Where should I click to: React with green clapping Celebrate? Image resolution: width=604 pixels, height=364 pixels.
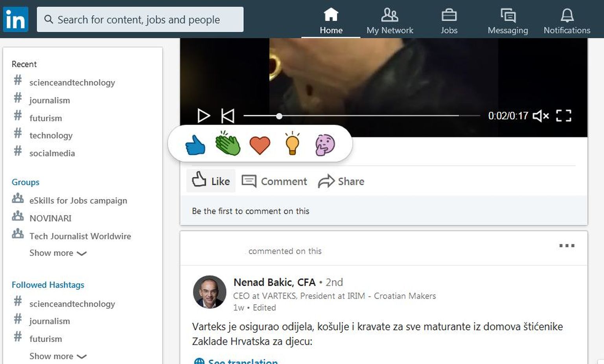pyautogui.click(x=228, y=143)
